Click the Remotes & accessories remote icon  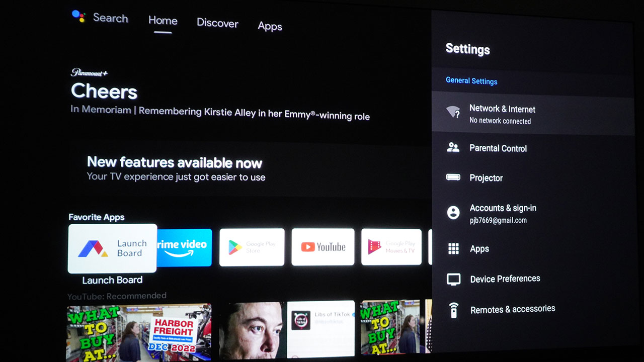pyautogui.click(x=453, y=310)
